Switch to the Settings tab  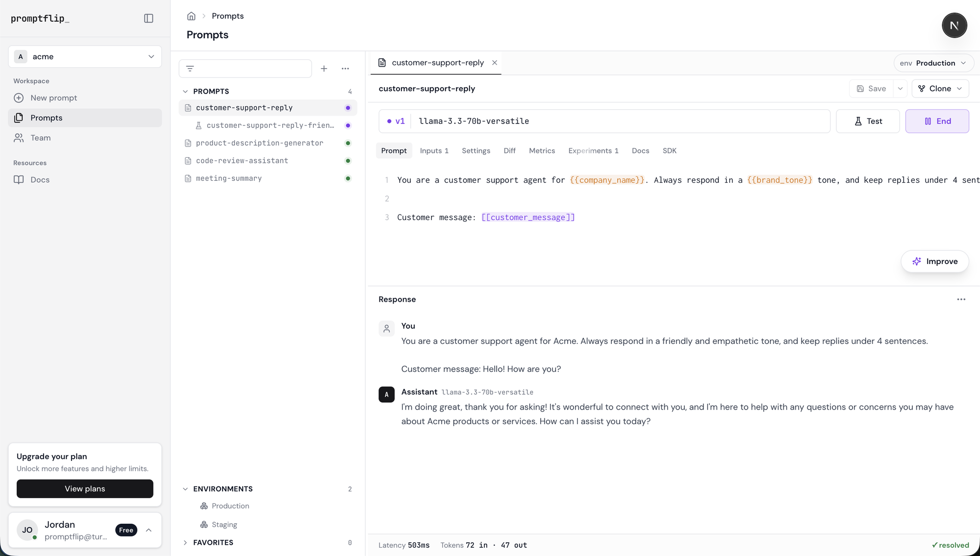(x=476, y=151)
